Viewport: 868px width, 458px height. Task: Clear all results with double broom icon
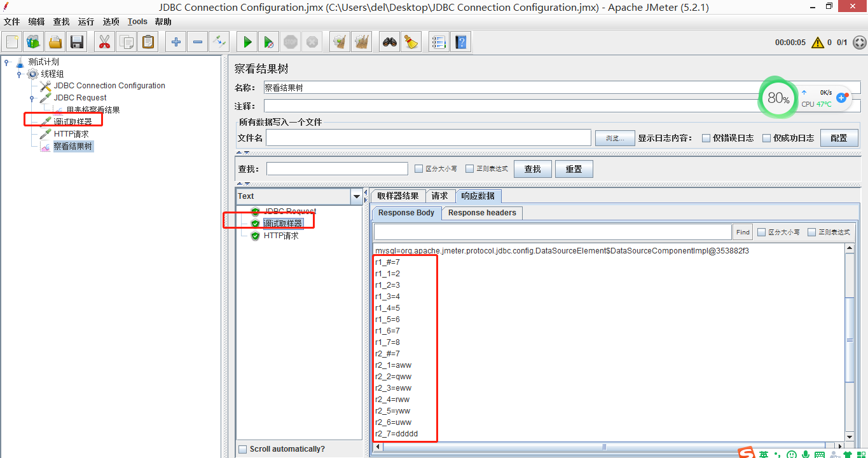pyautogui.click(x=362, y=43)
